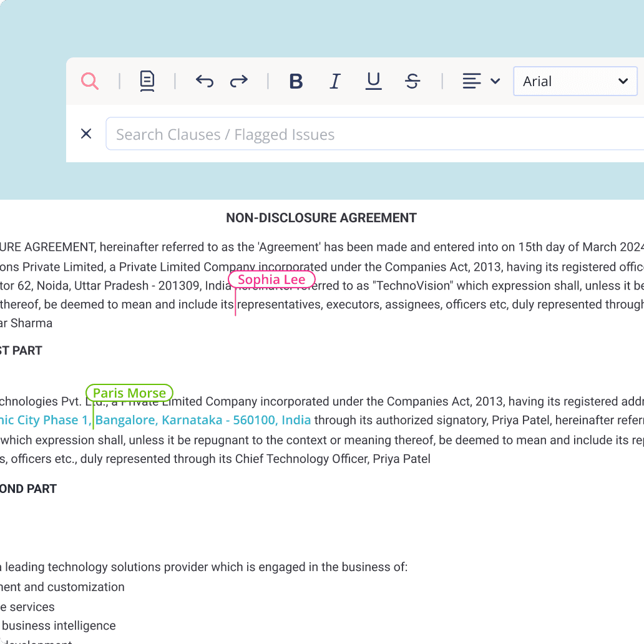Screen dimensions: 644x644
Task: Click the Paris Morse cursor label
Action: (x=129, y=393)
